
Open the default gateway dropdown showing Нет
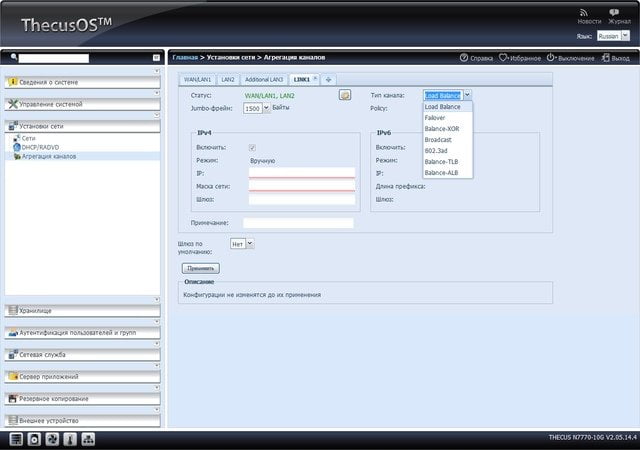pos(242,244)
